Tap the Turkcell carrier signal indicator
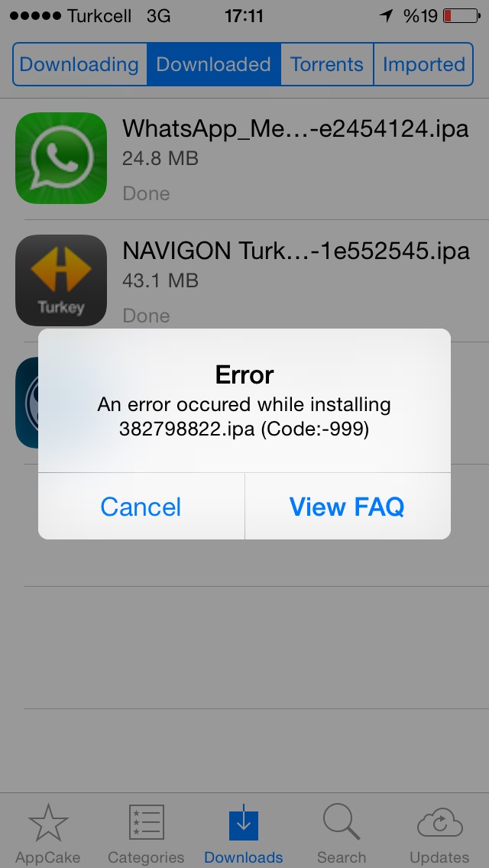 (x=70, y=16)
